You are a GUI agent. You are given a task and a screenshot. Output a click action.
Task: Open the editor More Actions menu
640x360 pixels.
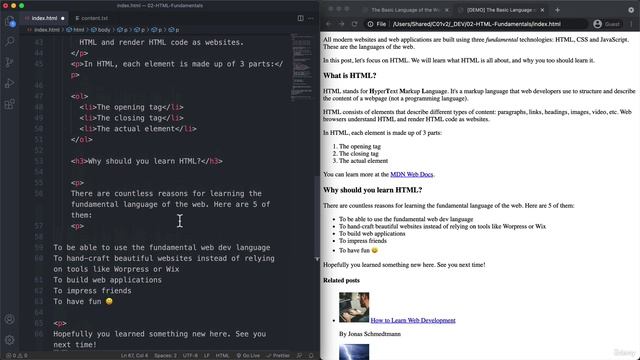[311, 18]
